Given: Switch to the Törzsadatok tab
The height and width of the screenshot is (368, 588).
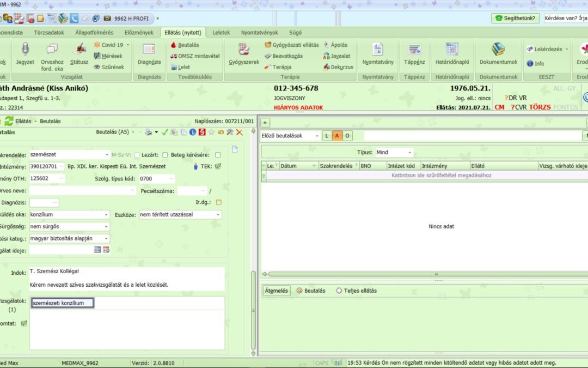Looking at the screenshot, I should pos(49,32).
